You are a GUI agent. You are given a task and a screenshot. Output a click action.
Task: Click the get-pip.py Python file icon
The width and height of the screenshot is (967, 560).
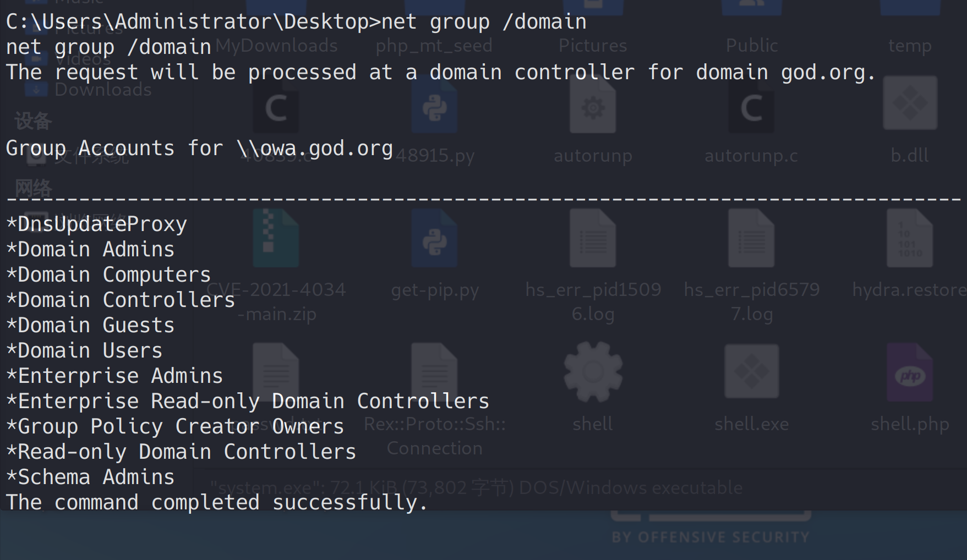434,239
